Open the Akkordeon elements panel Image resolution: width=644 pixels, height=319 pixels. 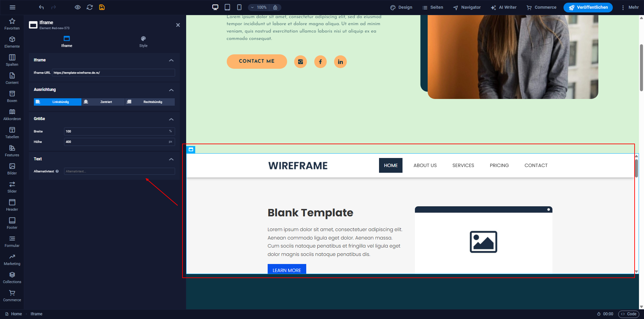click(12, 114)
